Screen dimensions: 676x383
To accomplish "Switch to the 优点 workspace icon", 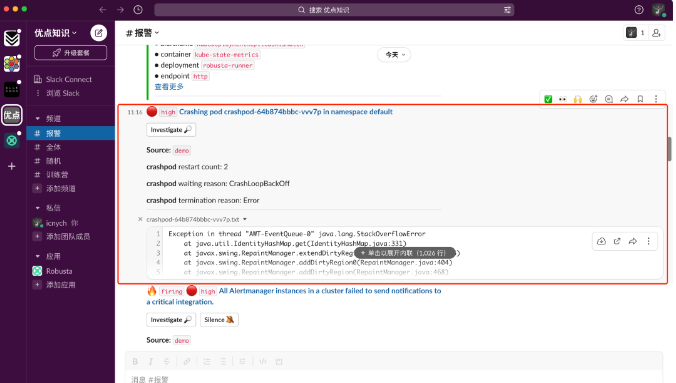I will point(12,115).
